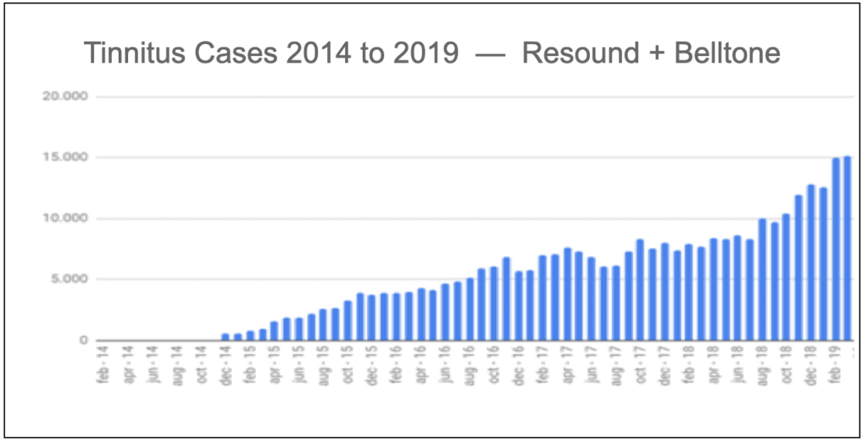868x442 pixels.
Task: Click the 'oct-18' x-axis label
Action: 788,365
